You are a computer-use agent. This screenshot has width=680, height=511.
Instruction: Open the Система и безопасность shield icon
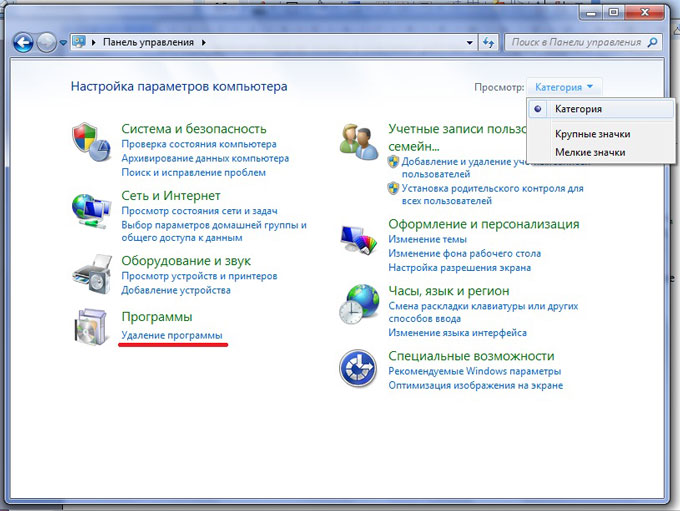click(91, 142)
